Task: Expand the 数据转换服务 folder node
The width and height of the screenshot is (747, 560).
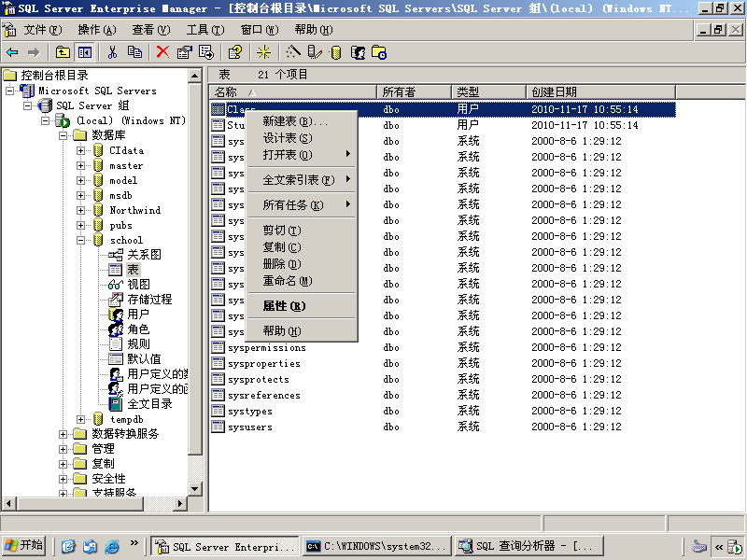Action: pyautogui.click(x=63, y=434)
